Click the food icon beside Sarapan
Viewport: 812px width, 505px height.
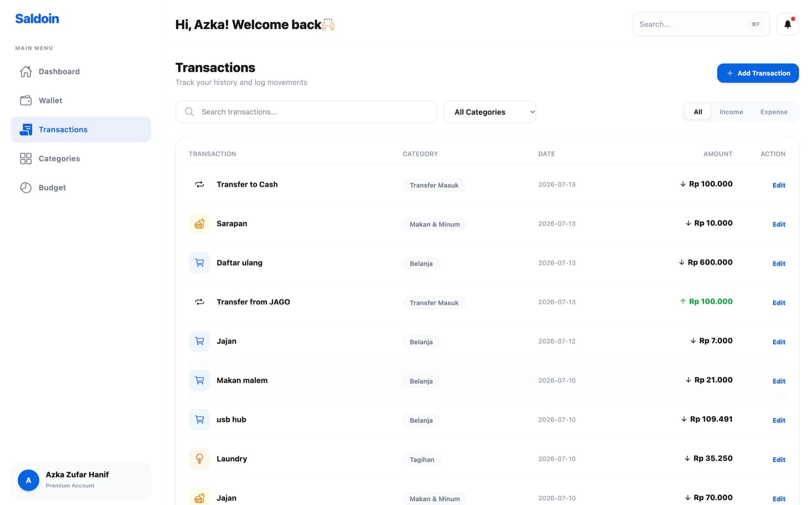click(x=199, y=223)
